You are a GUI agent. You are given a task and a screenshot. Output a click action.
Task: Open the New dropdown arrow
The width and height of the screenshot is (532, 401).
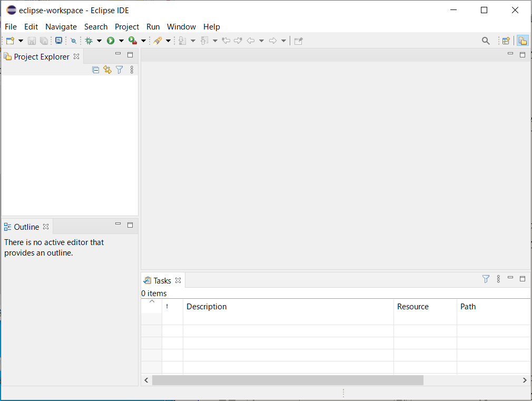21,41
